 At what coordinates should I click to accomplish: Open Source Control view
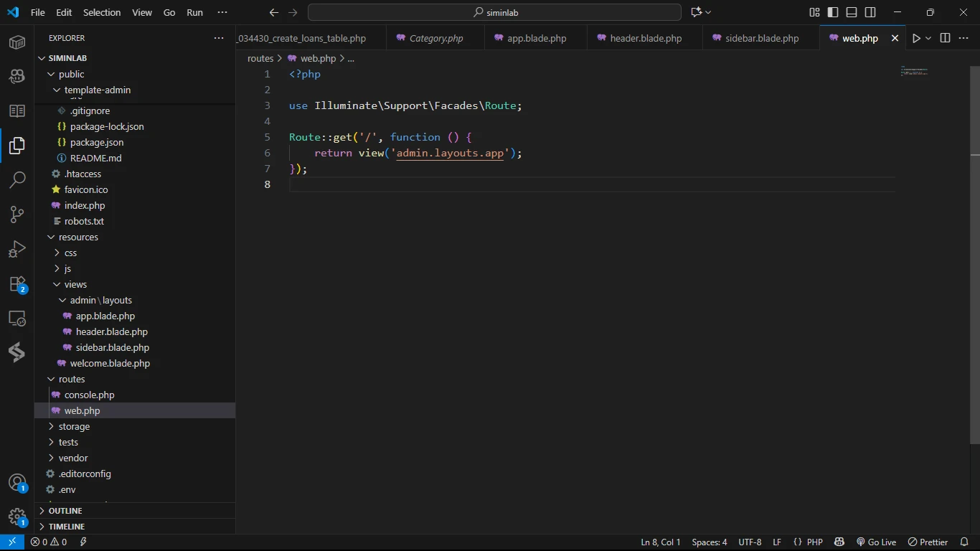coord(17,214)
